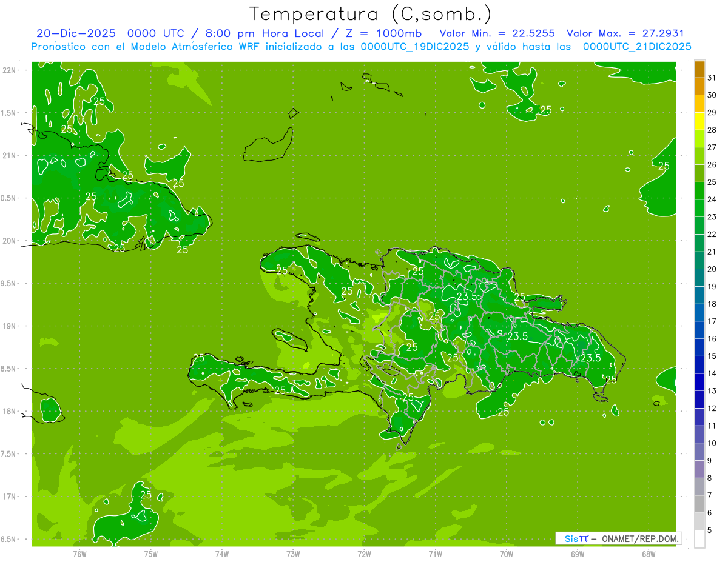Screen dimensions: 728x562
Task: Click latitude label '19N'
Action: pyautogui.click(x=9, y=326)
